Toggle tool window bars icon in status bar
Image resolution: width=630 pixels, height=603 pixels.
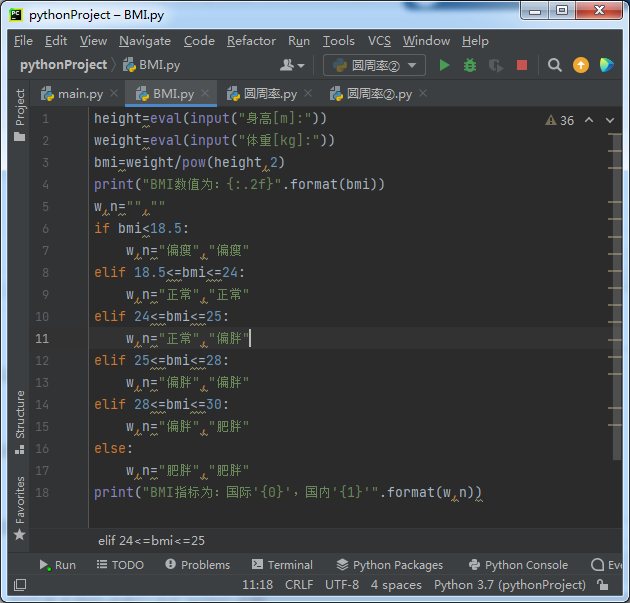20,585
